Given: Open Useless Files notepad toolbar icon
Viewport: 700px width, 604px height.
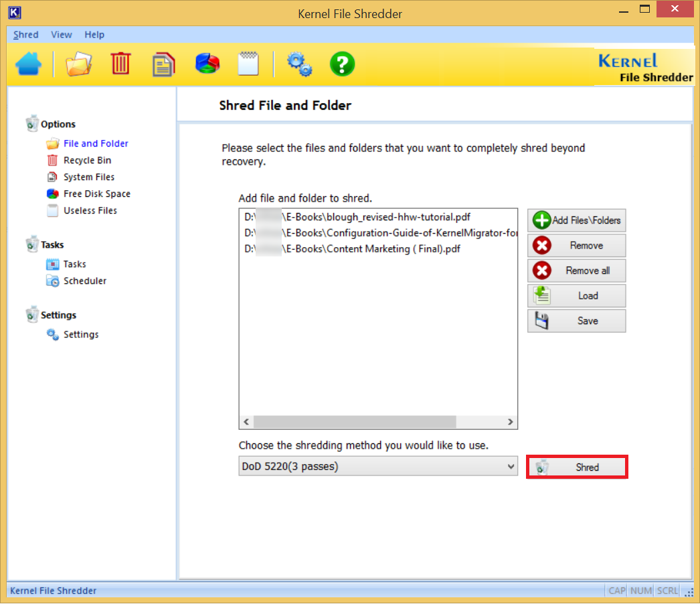Looking at the screenshot, I should [x=249, y=64].
